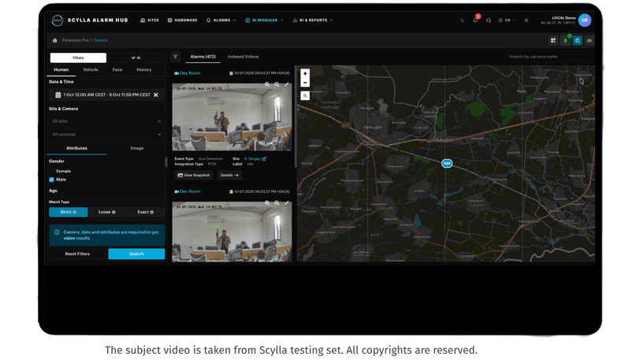Screen dimensions: 640x364
Task: Click the Search by camera name field
Action: point(550,57)
